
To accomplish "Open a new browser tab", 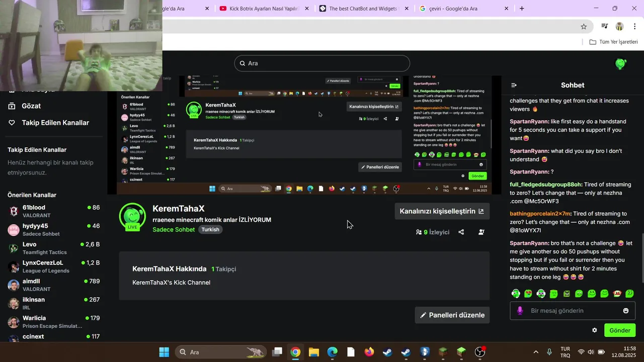I will [x=522, y=9].
